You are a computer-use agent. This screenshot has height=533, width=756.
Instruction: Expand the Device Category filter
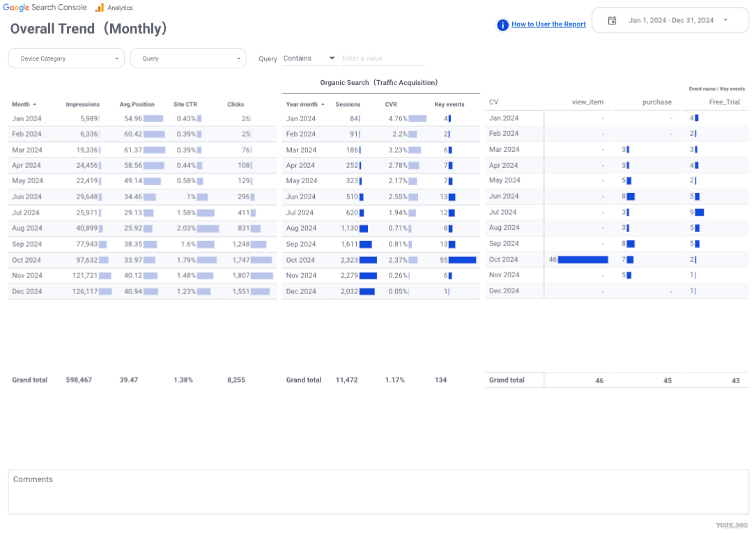coord(66,59)
